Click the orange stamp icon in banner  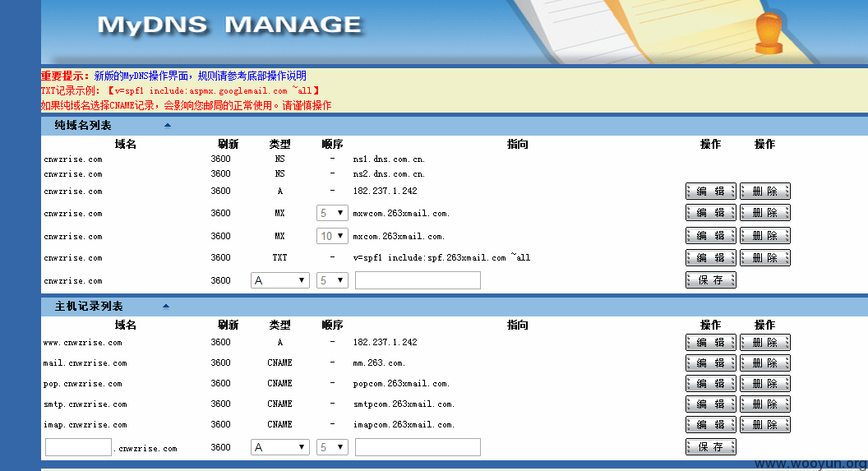tap(769, 33)
